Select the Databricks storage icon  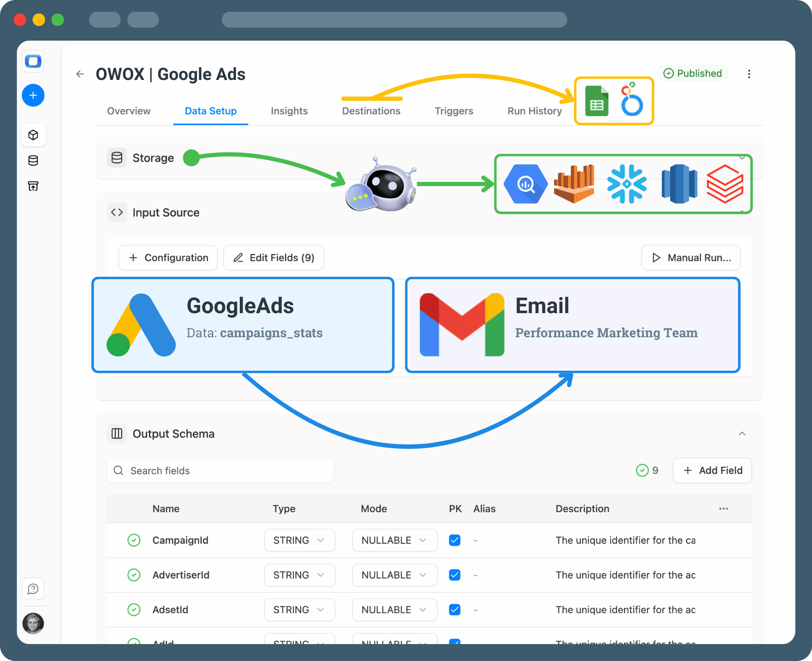[x=724, y=184]
